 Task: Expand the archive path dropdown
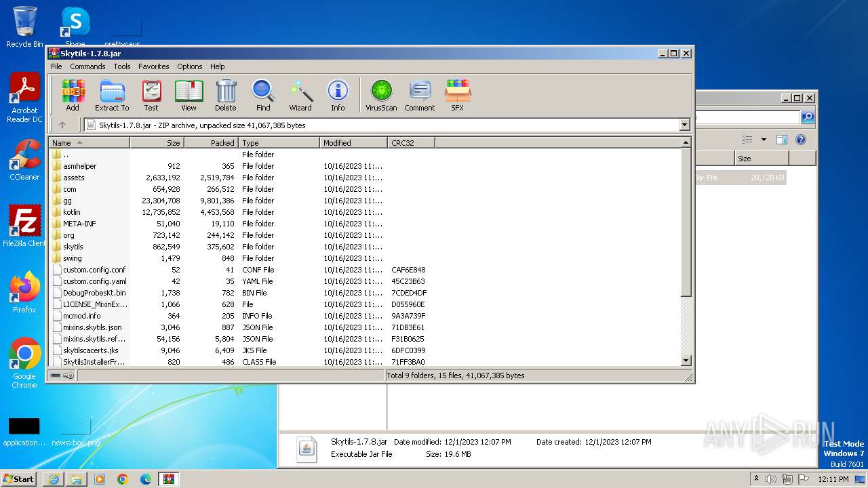(x=684, y=125)
